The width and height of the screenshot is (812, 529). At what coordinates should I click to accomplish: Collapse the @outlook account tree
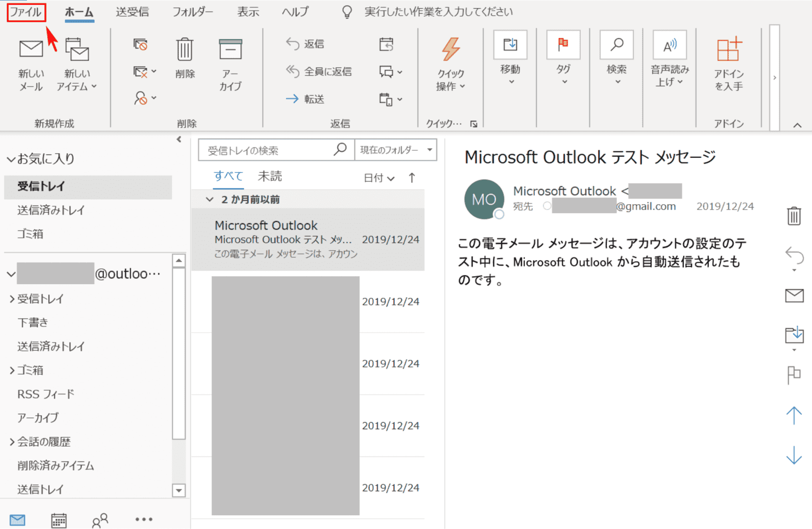(11, 274)
